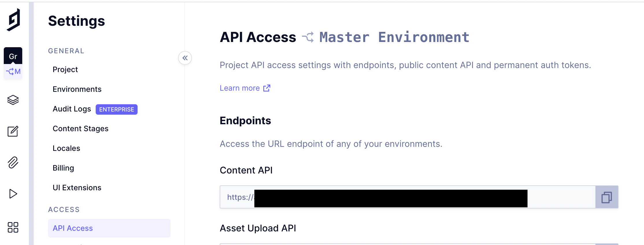The width and height of the screenshot is (644, 245).
Task: Click the Content API label
Action: tap(246, 170)
